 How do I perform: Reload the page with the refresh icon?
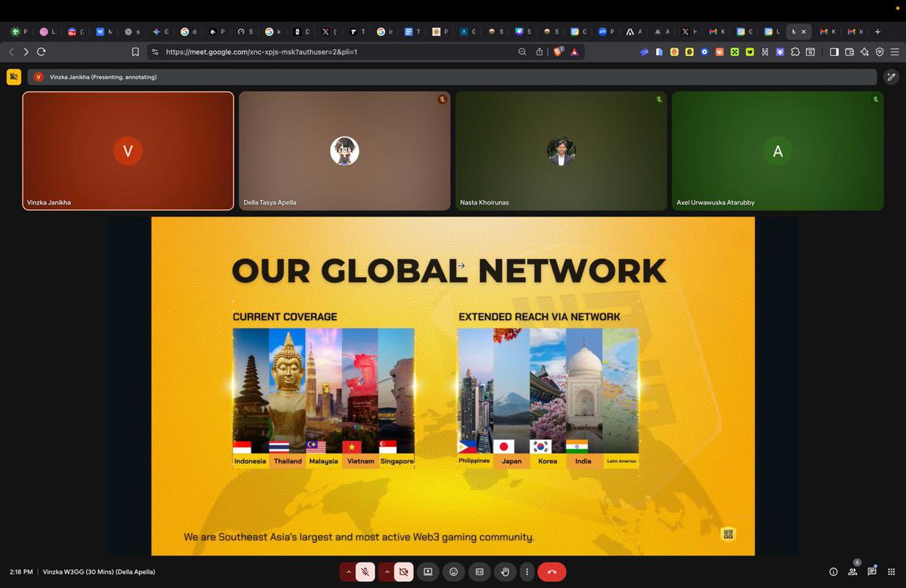pos(42,51)
